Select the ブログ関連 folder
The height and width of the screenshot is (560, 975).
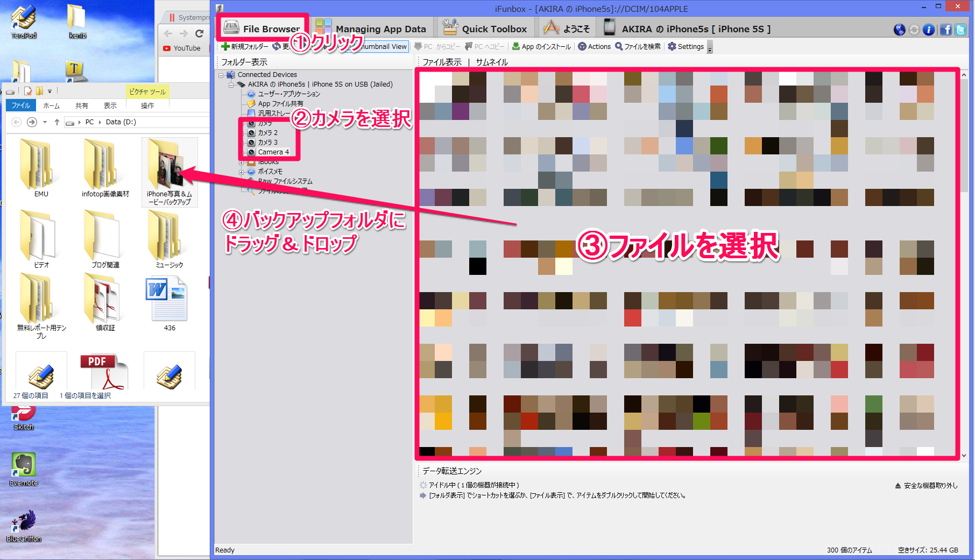[105, 239]
